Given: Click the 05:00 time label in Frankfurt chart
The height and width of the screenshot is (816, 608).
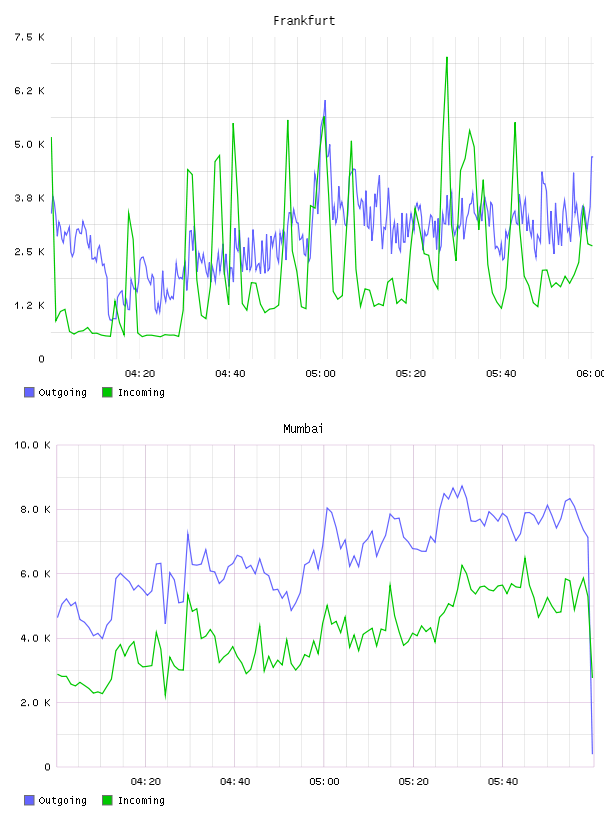Looking at the screenshot, I should (x=321, y=374).
